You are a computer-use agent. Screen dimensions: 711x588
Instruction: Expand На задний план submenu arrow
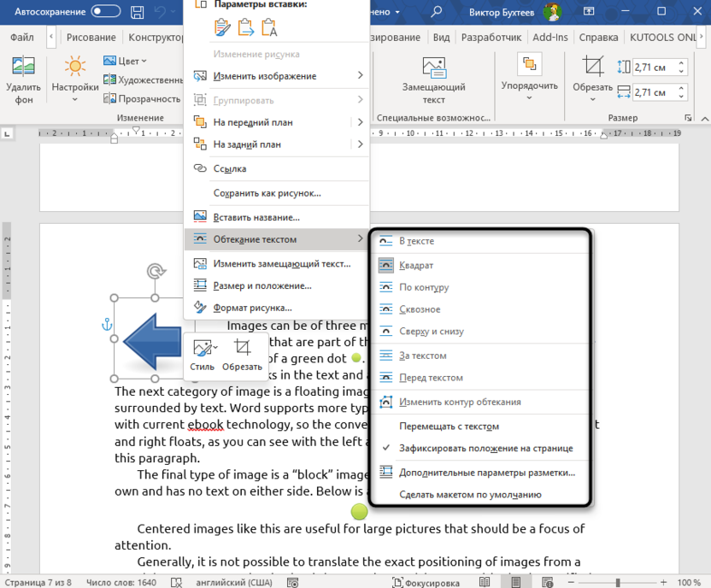click(360, 144)
